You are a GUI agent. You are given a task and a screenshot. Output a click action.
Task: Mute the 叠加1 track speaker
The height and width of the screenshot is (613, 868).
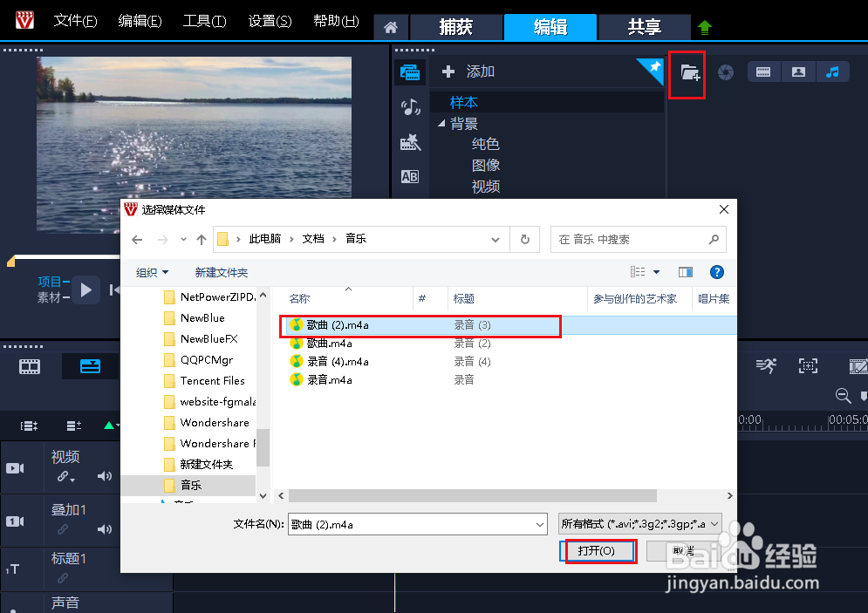(104, 529)
